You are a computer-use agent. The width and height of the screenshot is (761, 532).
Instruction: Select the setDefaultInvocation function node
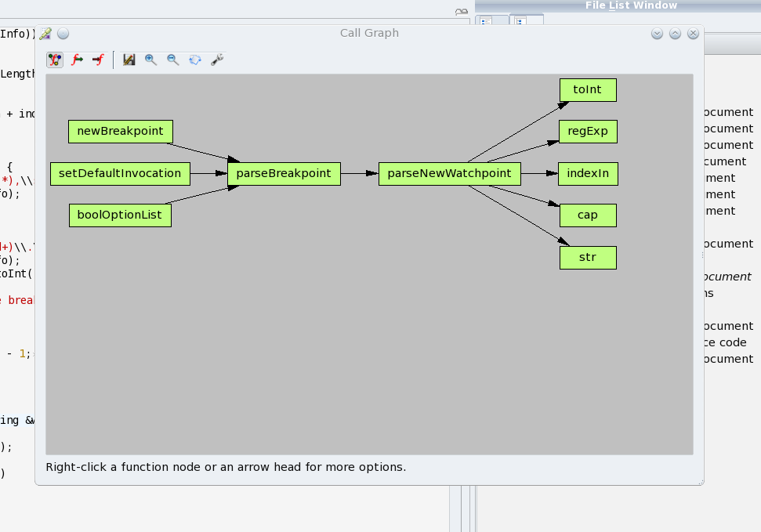120,174
